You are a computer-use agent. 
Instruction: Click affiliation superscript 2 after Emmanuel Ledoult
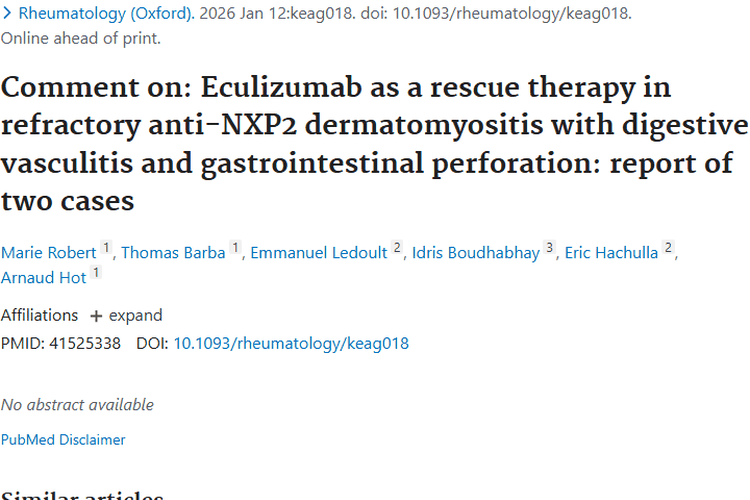click(x=397, y=249)
